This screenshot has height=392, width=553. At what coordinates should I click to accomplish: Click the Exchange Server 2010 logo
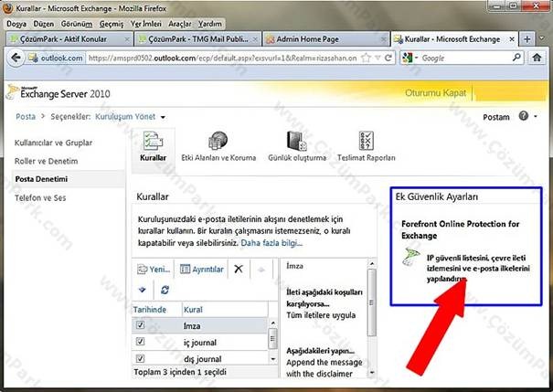point(58,92)
